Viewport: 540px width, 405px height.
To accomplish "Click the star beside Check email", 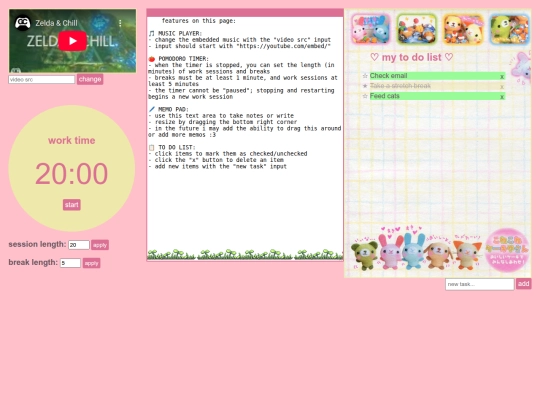I will pos(365,76).
